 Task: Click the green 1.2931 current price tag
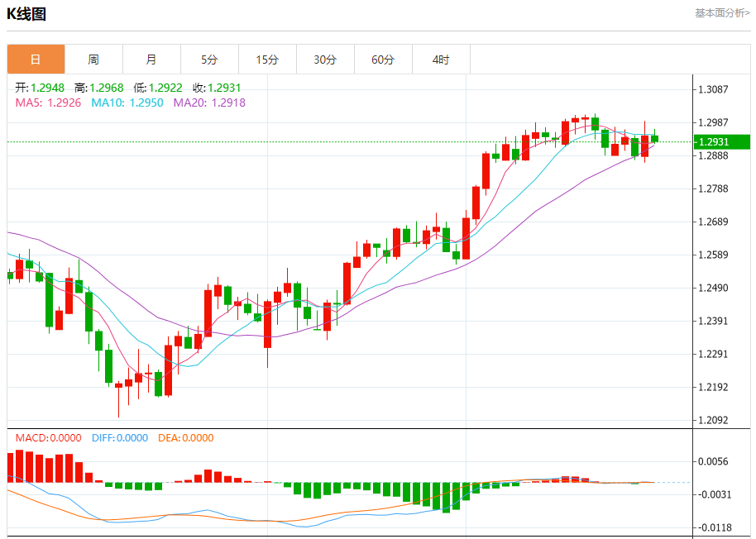[722, 141]
